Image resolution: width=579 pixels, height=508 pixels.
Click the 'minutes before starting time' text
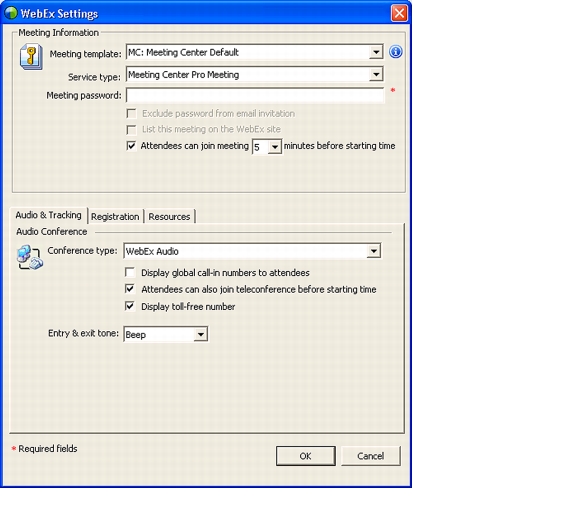click(x=339, y=146)
